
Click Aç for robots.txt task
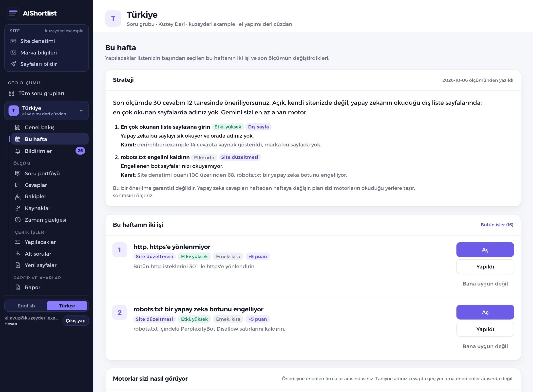coord(485,312)
